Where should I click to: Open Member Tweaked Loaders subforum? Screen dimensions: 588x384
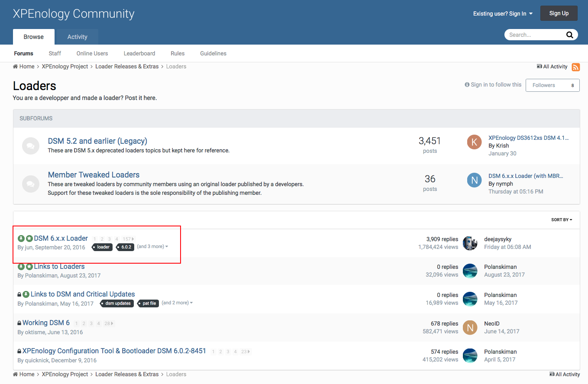point(94,174)
